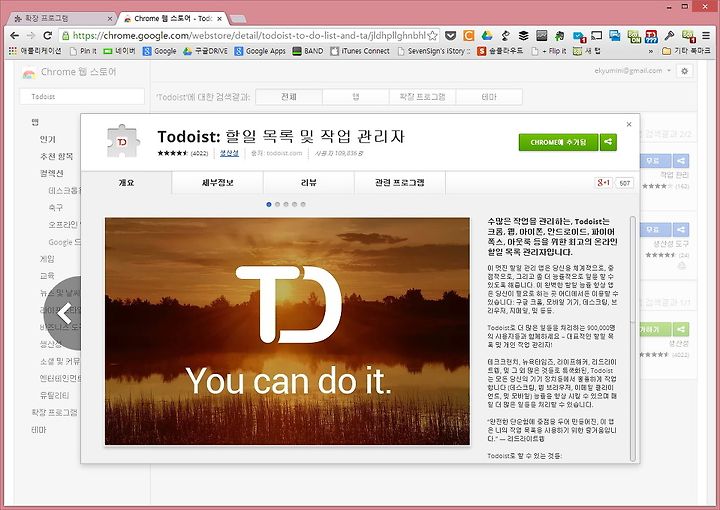This screenshot has height=510, width=720.
Task: Select the 관련 프로그램 tab
Action: point(399,183)
